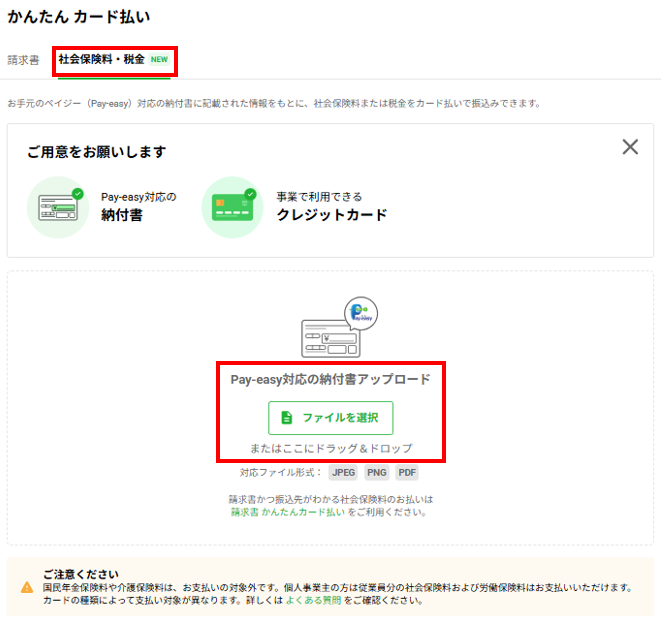Click the またはここにドラッグ＆ドロップ text

331,448
